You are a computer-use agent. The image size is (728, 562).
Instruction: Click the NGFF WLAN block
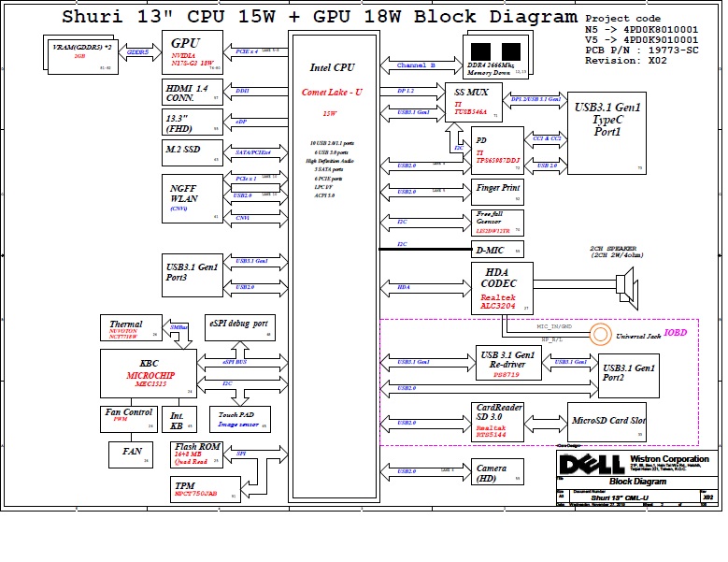(192, 197)
